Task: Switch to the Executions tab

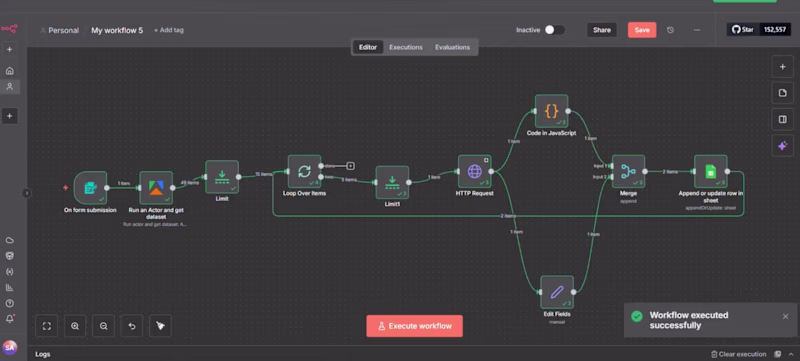Action: click(406, 47)
